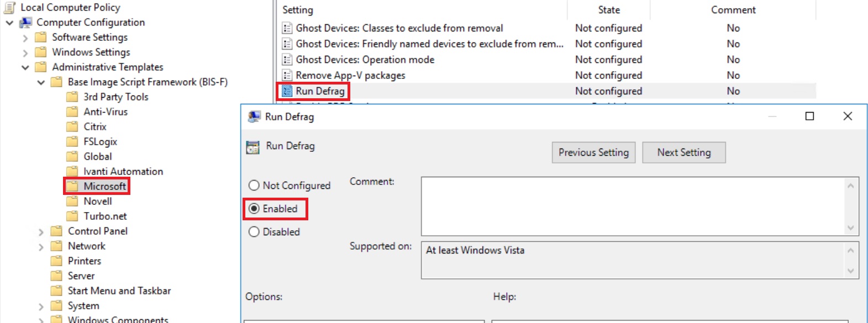
Task: Sort by the Comment column header
Action: pos(733,10)
